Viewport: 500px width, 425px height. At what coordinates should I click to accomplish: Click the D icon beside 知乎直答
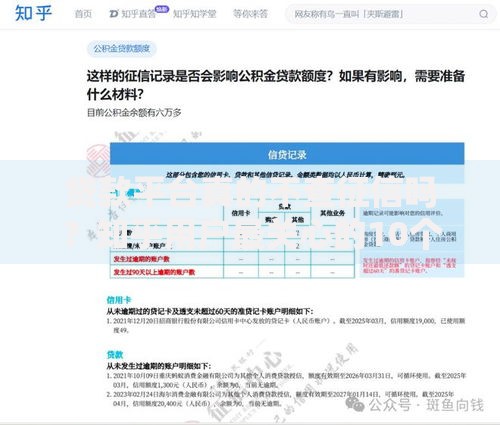tap(114, 14)
